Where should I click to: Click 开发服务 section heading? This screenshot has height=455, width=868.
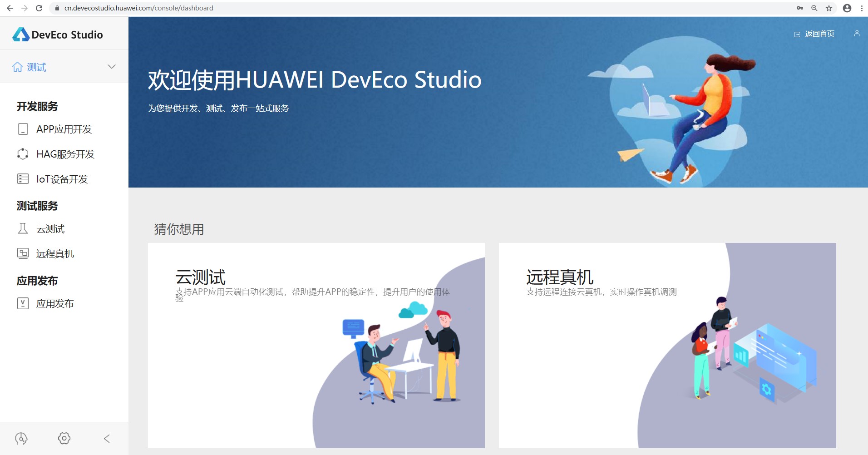[x=37, y=106]
